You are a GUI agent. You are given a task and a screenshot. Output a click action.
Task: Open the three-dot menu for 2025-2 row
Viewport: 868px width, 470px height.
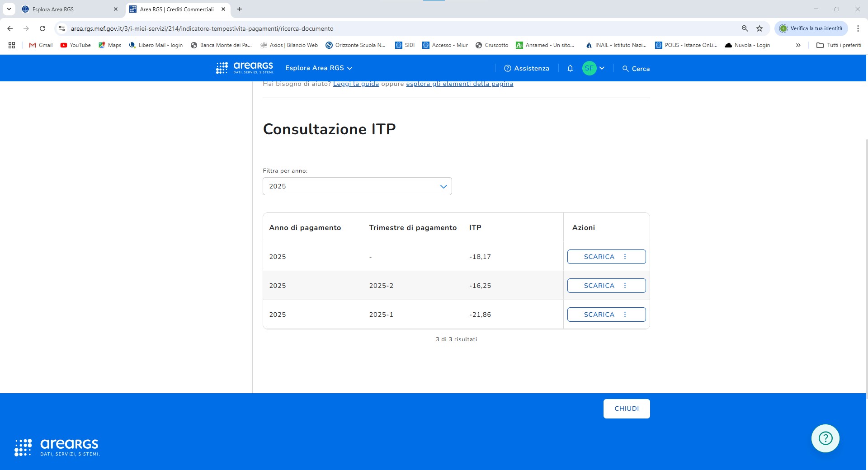click(x=625, y=286)
